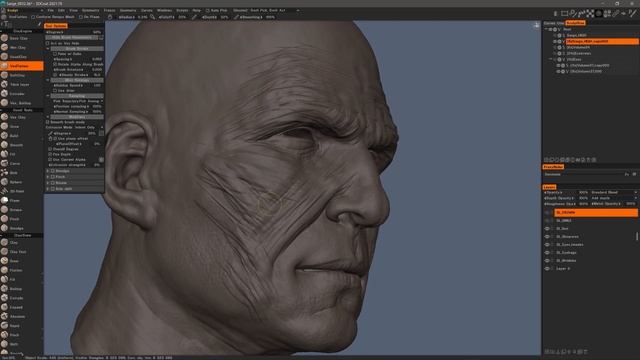Hide the SL_Wrinkles layer
Screen dimensions: 640x360
click(x=547, y=261)
